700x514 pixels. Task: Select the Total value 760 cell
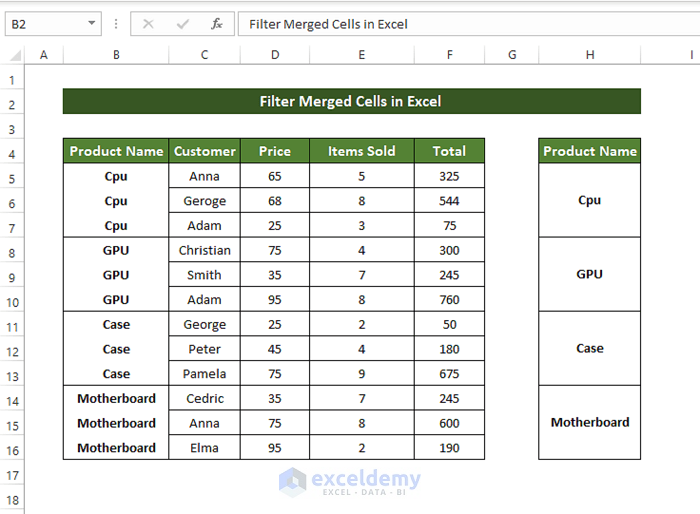pos(449,300)
